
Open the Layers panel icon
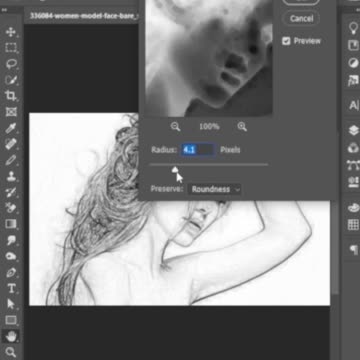click(353, 130)
